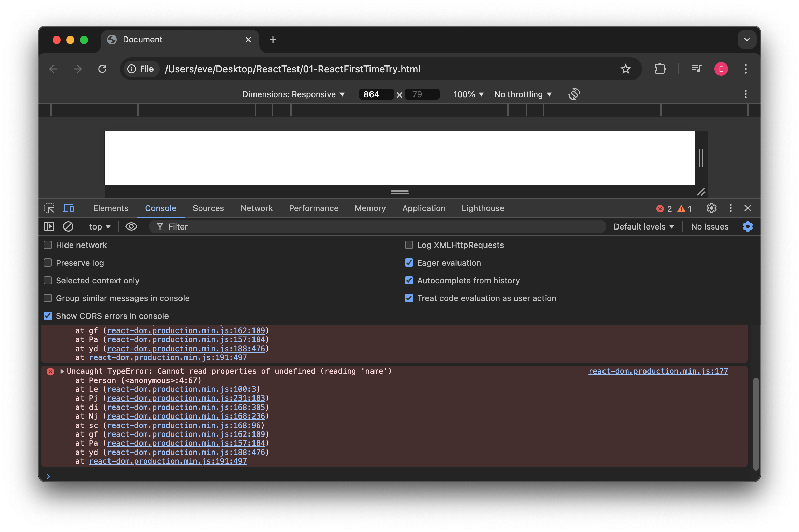The height and width of the screenshot is (532, 799).
Task: Open DevTools settings gear
Action: [x=712, y=208]
